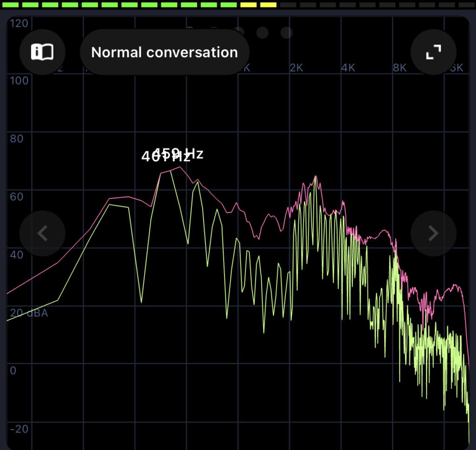
Task: Tap the 80 dB axis label
Action: click(16, 138)
